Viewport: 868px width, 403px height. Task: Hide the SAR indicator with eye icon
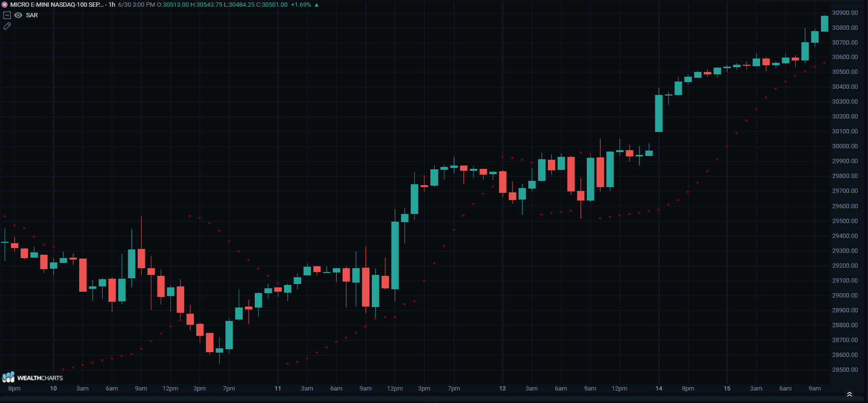tap(18, 15)
